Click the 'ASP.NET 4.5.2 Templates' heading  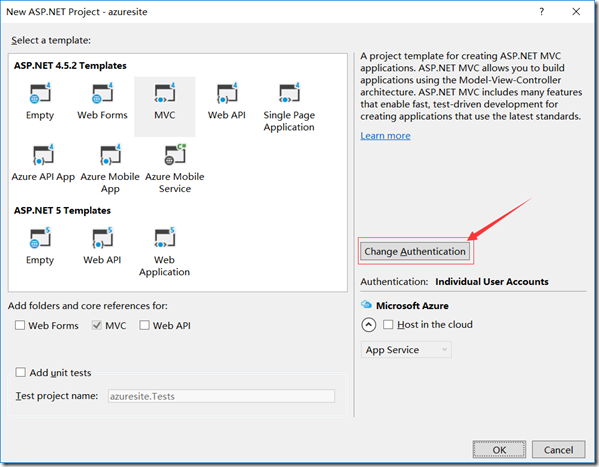[x=70, y=66]
